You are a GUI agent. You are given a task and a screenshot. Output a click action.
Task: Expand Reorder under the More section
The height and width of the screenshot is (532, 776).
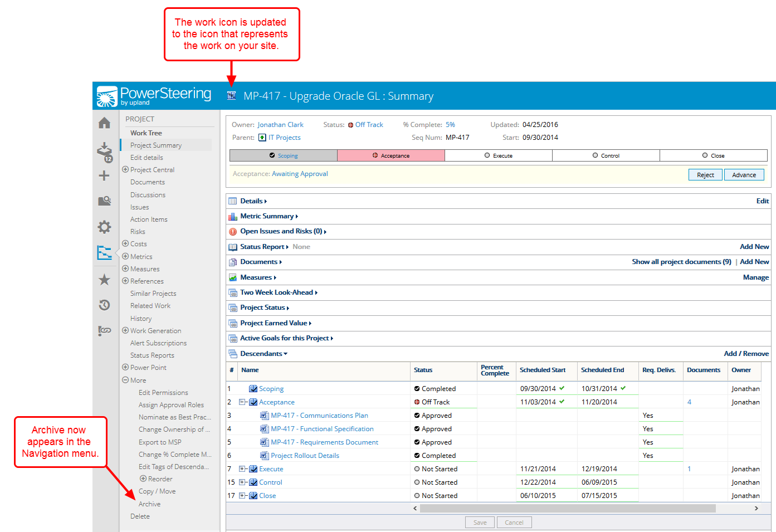pos(143,479)
